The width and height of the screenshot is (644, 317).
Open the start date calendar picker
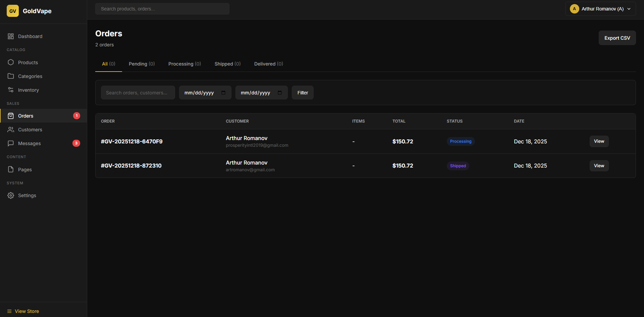223,93
